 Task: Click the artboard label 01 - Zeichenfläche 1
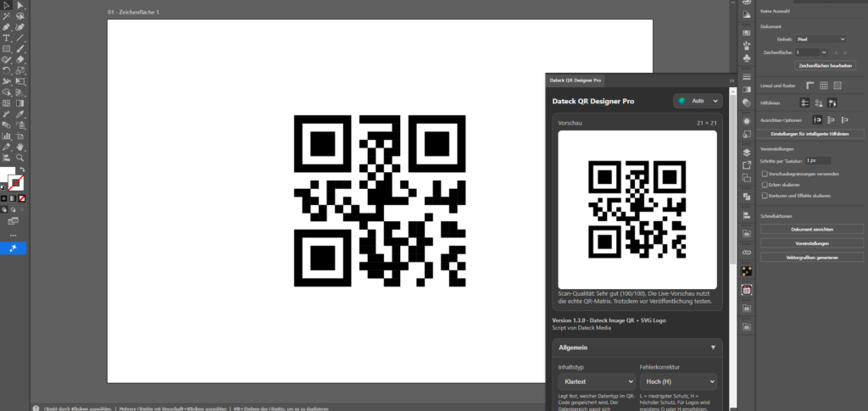coord(133,12)
